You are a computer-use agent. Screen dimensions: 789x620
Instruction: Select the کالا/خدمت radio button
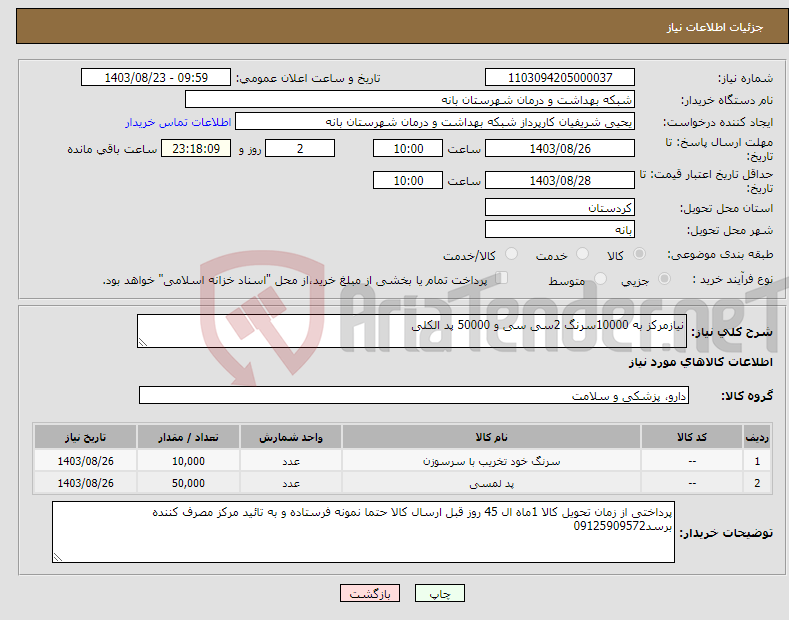point(511,254)
